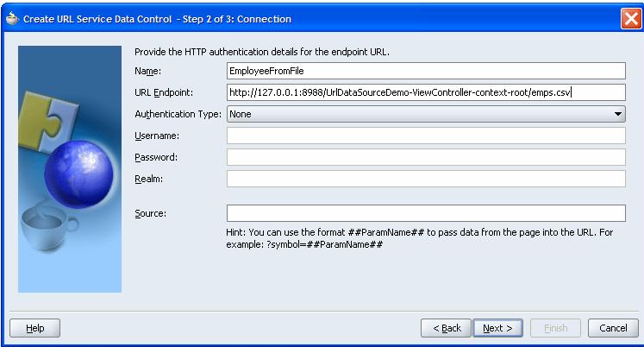
Task: Click the greyed-out Finish button
Action: (555, 328)
